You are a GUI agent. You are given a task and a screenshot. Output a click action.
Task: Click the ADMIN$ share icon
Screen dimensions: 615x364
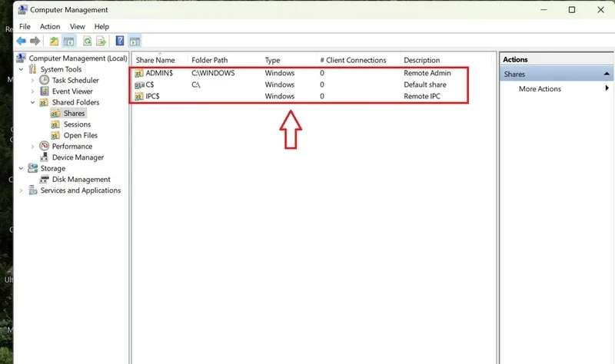coord(139,73)
